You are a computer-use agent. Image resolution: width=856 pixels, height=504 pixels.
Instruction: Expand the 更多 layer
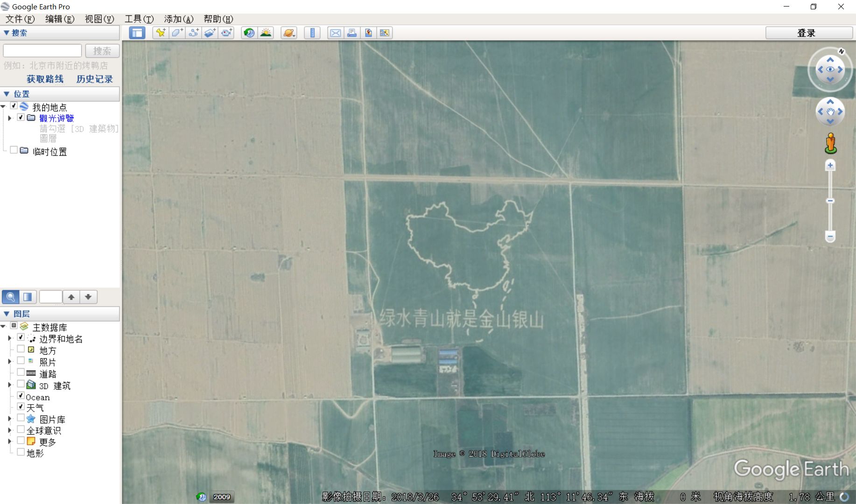[x=10, y=441]
